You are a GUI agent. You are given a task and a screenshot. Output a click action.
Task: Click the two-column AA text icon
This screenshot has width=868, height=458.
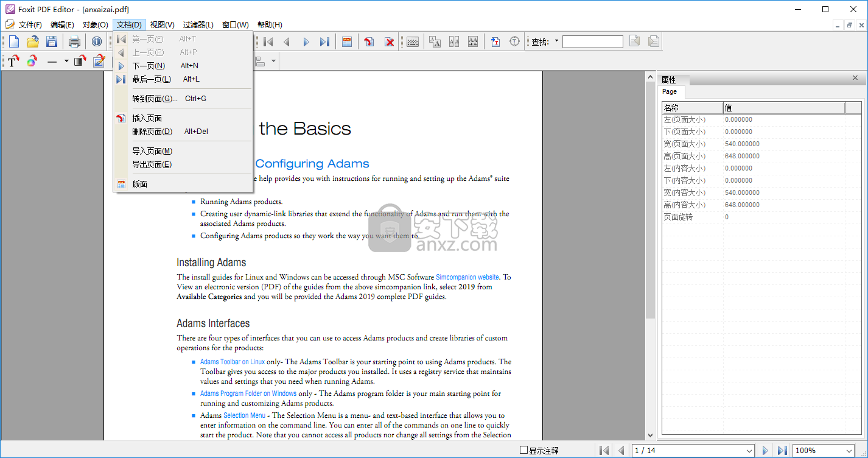tap(454, 41)
